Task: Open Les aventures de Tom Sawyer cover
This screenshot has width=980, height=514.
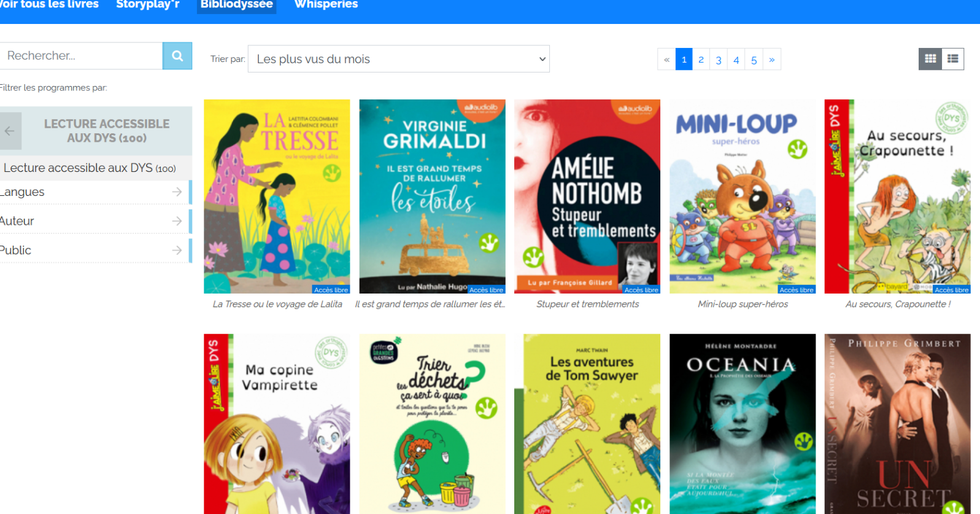Action: [587, 424]
